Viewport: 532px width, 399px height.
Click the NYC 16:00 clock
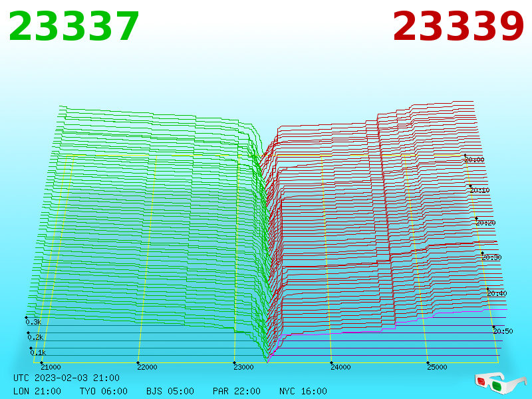303,391
